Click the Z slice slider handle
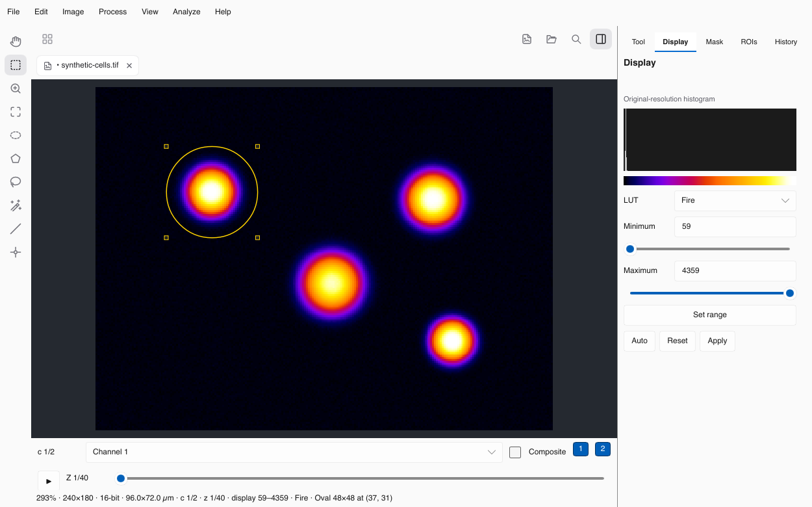The image size is (812, 507). 121,478
